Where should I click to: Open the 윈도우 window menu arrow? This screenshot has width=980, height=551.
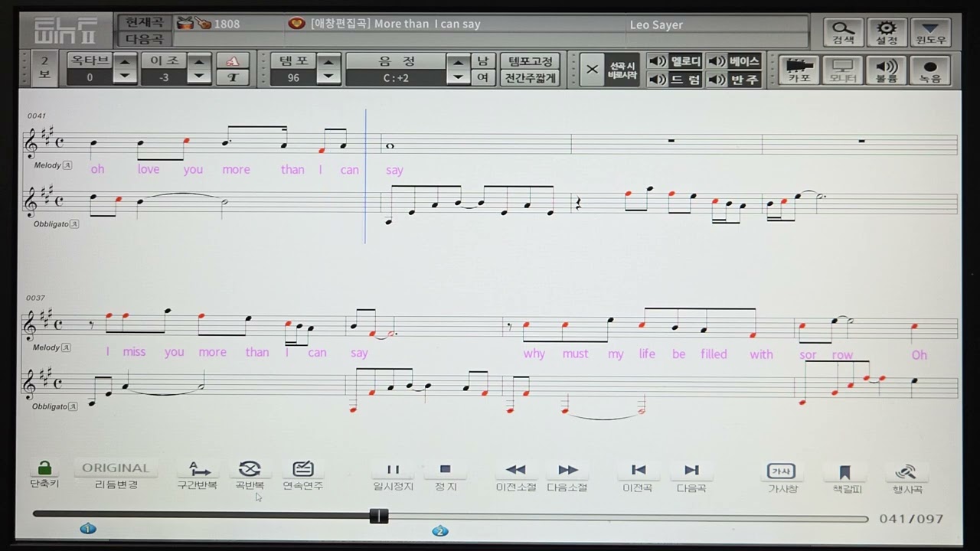(931, 32)
